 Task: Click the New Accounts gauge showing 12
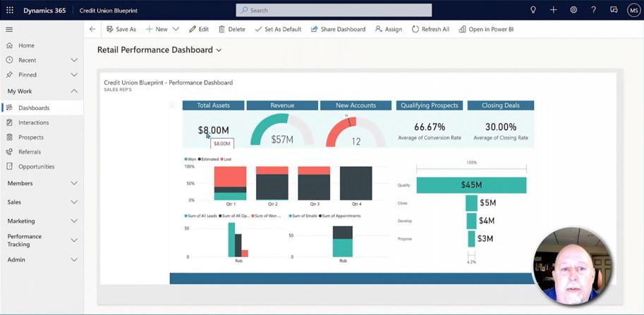(356, 131)
